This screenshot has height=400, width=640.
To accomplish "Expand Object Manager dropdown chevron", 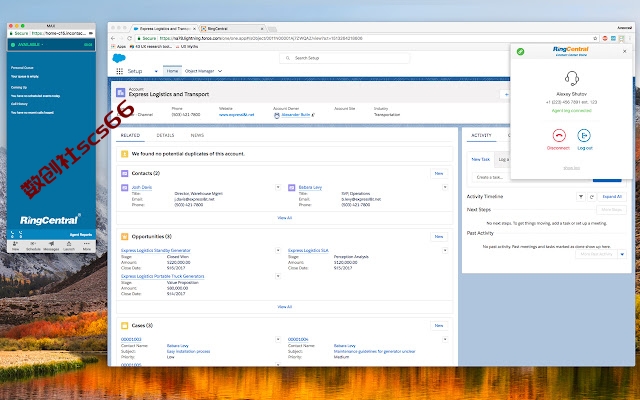I will pyautogui.click(x=220, y=71).
